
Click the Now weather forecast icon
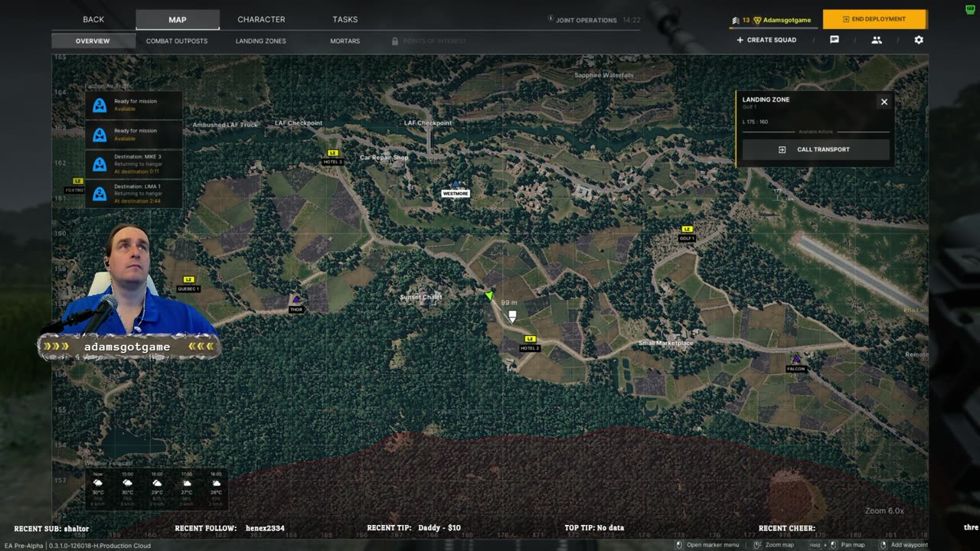tap(98, 484)
